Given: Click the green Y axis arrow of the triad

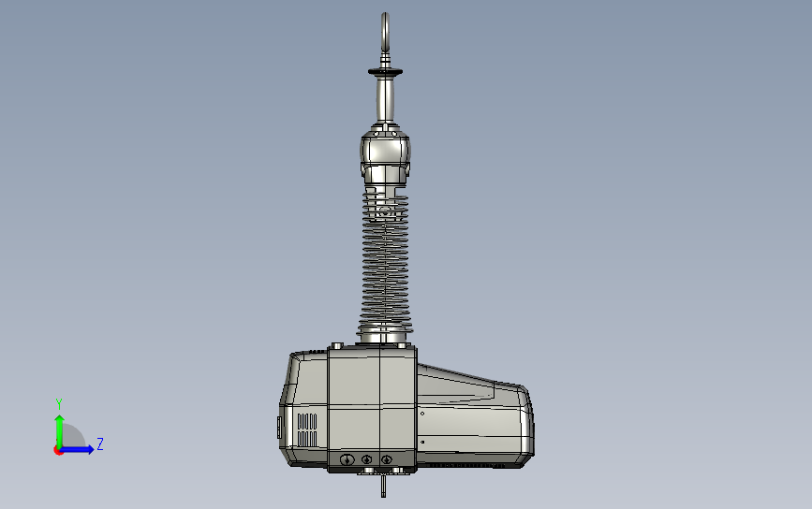Looking at the screenshot, I should click(x=59, y=430).
